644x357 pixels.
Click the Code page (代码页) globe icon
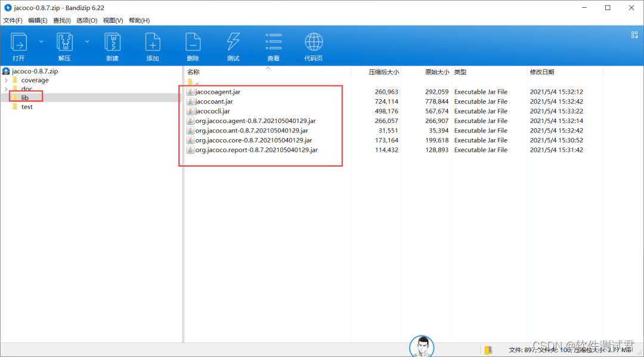pos(314,42)
